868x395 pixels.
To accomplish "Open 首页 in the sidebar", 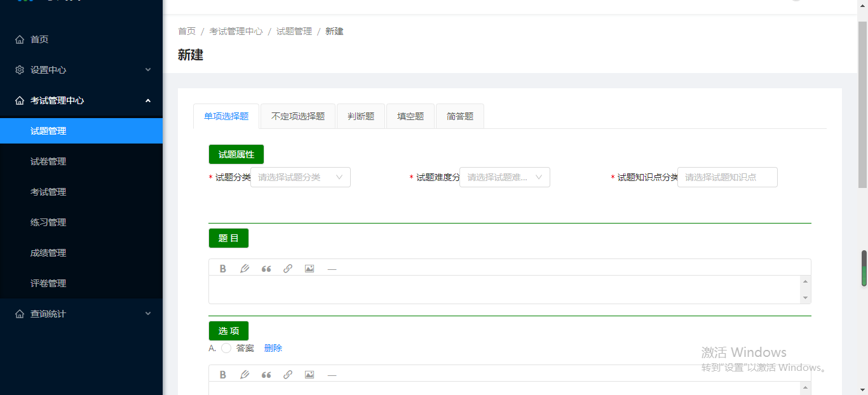I will [x=81, y=39].
